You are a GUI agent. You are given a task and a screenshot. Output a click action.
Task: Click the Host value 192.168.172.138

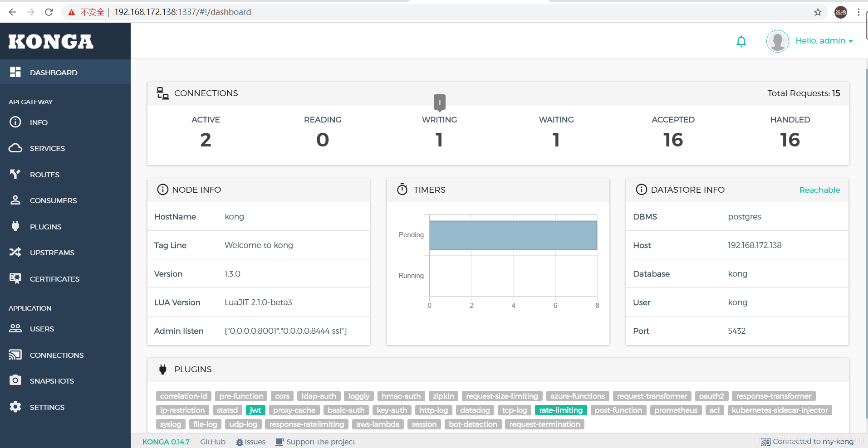point(755,245)
